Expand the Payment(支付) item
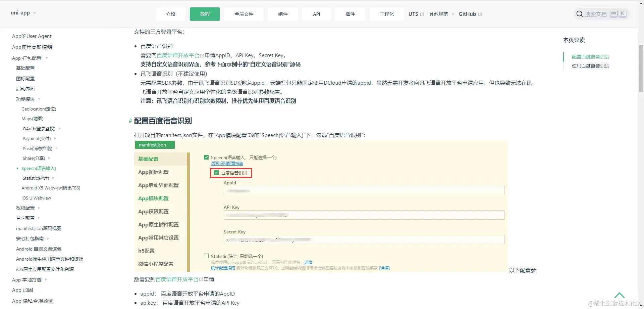The image size is (644, 309). [x=55, y=138]
